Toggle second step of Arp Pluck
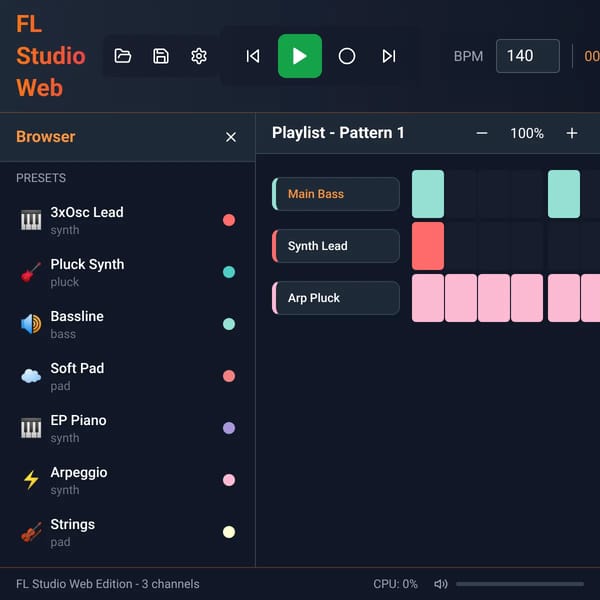The image size is (600, 600). [x=461, y=298]
